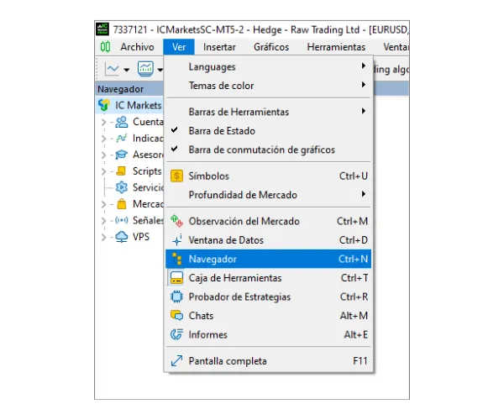The image size is (504, 420).
Task: Open the Insertar menu
Action: pyautogui.click(x=219, y=47)
